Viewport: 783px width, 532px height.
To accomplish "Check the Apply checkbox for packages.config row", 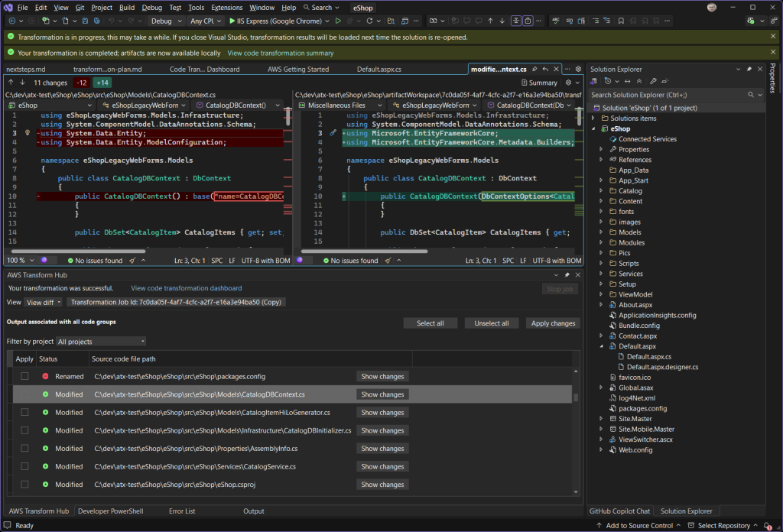I will pyautogui.click(x=25, y=375).
